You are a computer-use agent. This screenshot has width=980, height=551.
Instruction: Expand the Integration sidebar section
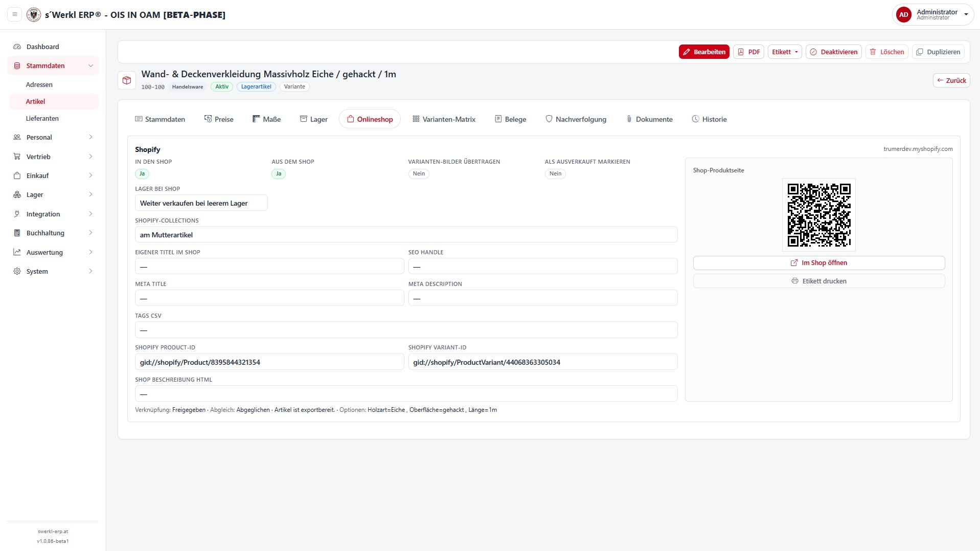pos(53,214)
